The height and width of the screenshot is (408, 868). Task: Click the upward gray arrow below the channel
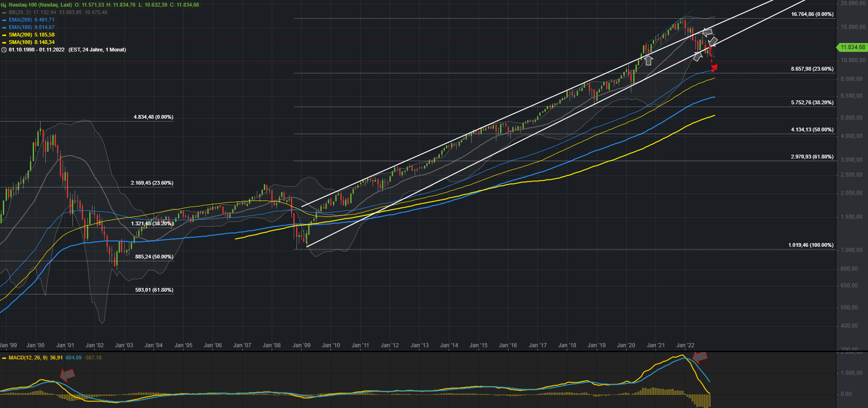point(648,60)
